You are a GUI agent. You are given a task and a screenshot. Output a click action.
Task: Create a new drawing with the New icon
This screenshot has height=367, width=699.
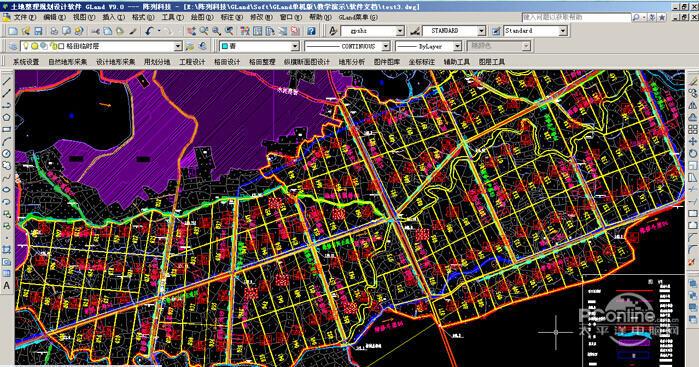[13, 31]
